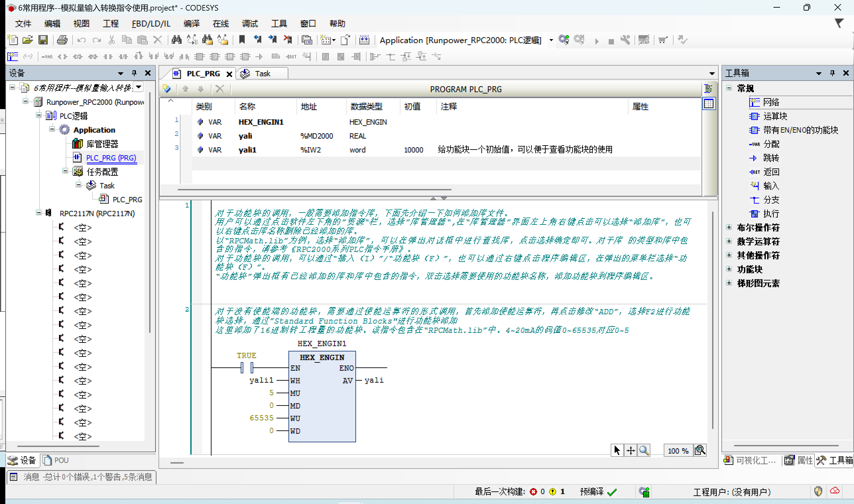Select the magnifier zoom tool in editor

644,450
